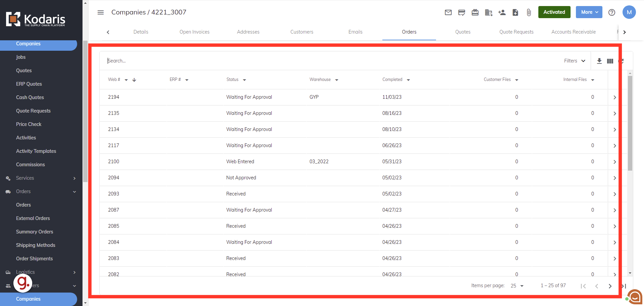
Task: Open the column chooser icon
Action: tap(610, 61)
